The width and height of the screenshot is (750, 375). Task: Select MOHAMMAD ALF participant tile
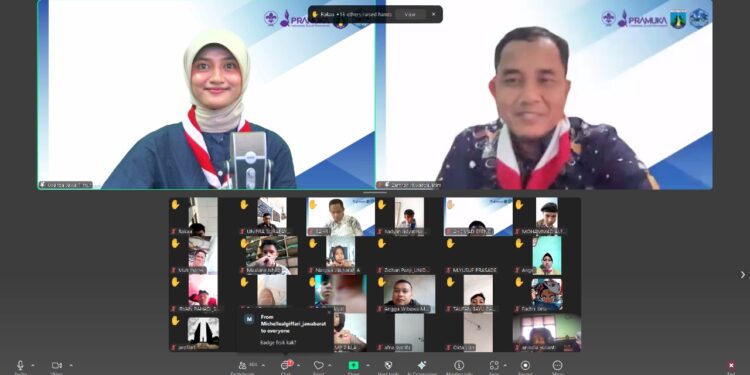tap(547, 216)
